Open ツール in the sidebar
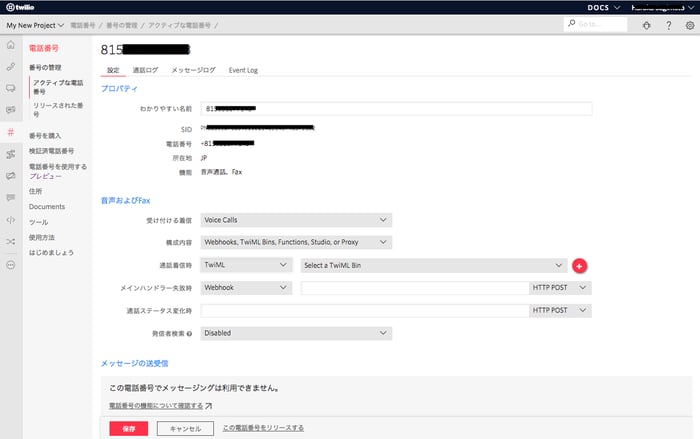This screenshot has height=439, width=700. point(38,222)
